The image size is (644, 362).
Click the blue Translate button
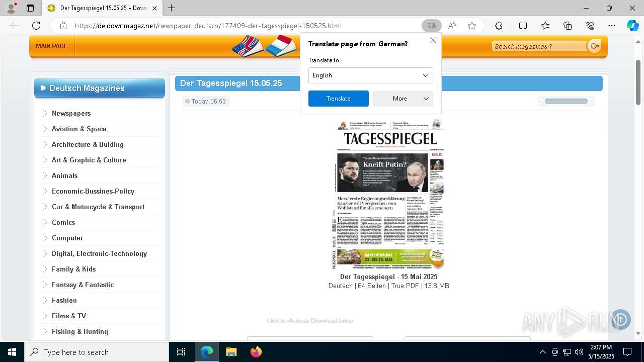coord(338,99)
